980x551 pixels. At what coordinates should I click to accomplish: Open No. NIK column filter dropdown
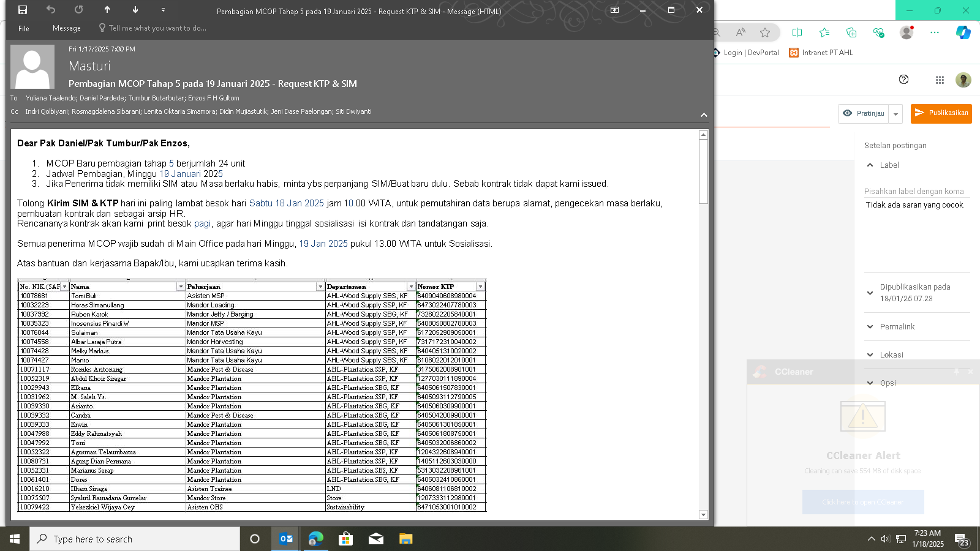pos(64,287)
